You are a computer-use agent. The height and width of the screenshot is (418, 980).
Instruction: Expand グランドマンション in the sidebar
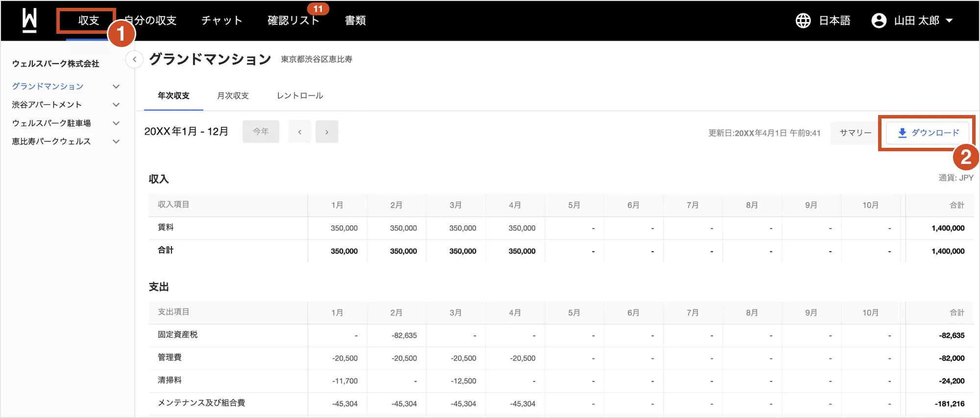116,87
